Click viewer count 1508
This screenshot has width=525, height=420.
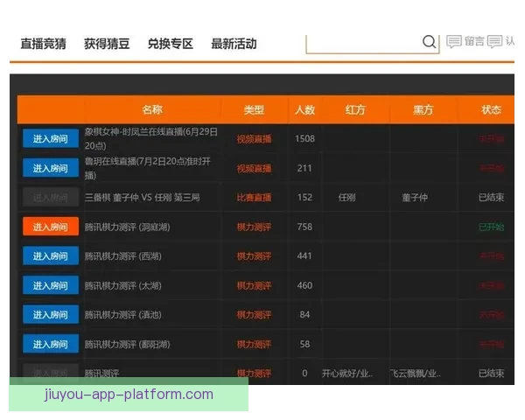point(304,138)
